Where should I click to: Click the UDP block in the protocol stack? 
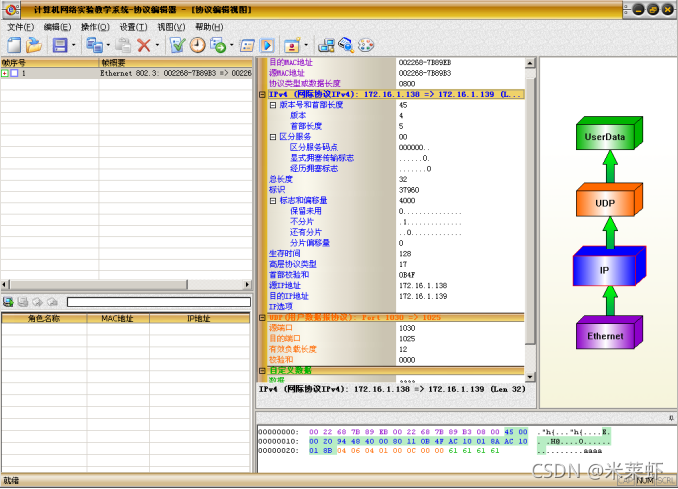(x=604, y=202)
